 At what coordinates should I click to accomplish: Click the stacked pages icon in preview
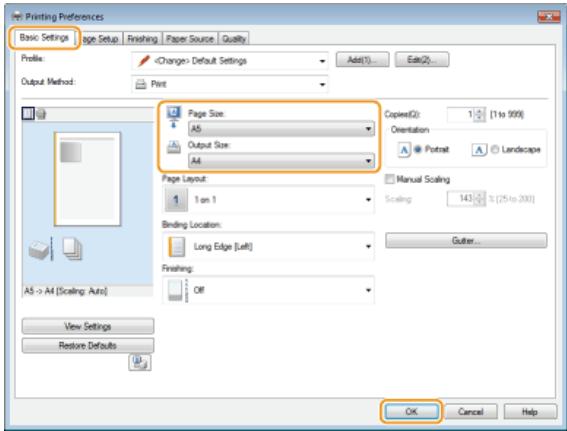pos(72,249)
